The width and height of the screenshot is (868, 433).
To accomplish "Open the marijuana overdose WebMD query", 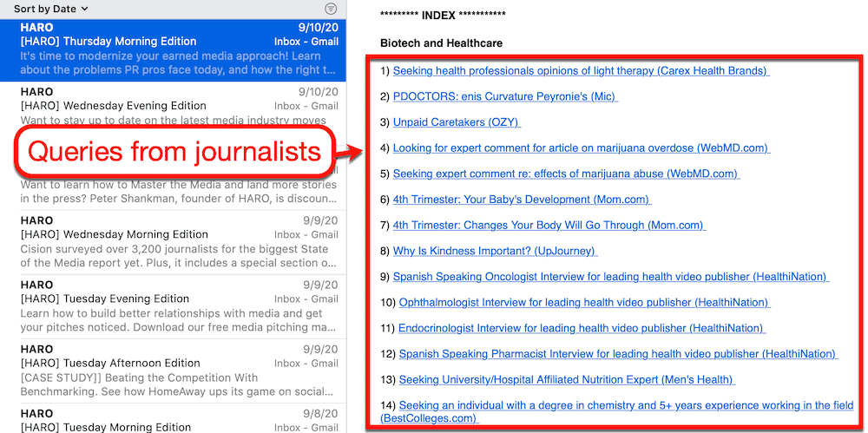I will pos(581,148).
